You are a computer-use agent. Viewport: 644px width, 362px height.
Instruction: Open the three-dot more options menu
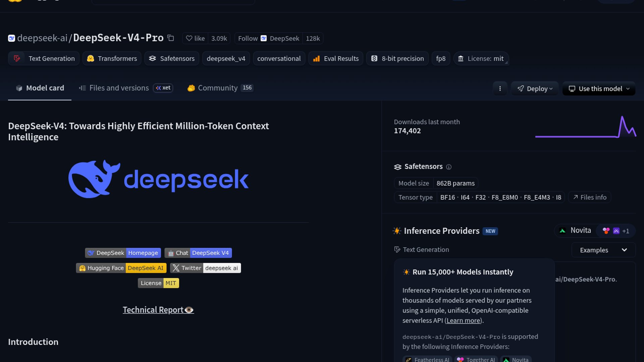[x=500, y=88]
